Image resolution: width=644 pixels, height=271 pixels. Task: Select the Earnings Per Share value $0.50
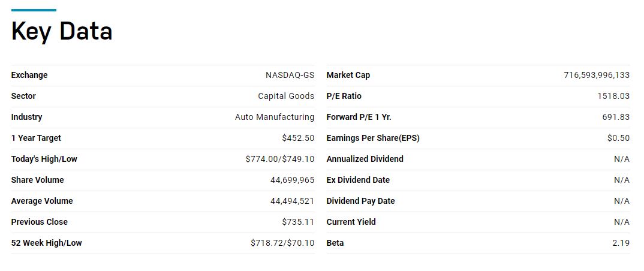(618, 138)
